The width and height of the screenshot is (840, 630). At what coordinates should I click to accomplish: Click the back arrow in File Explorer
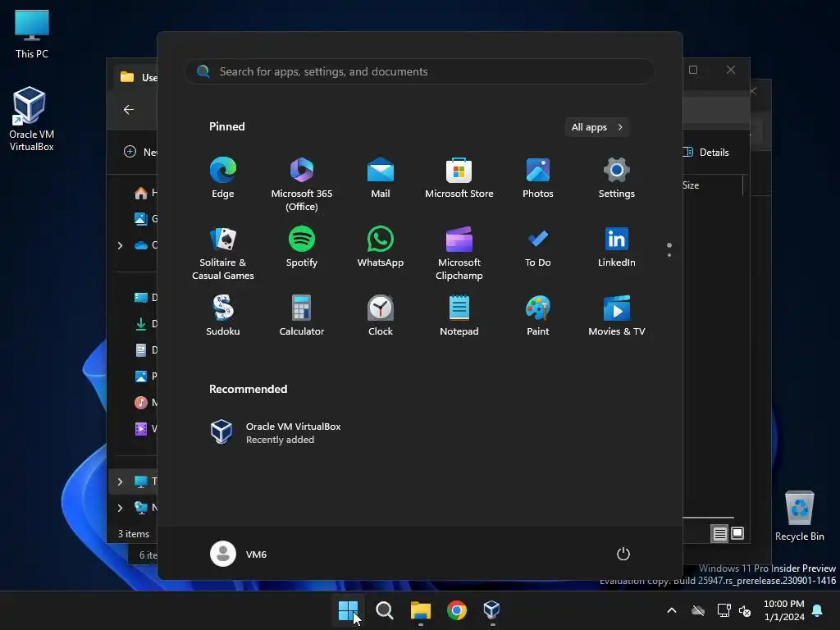click(129, 110)
